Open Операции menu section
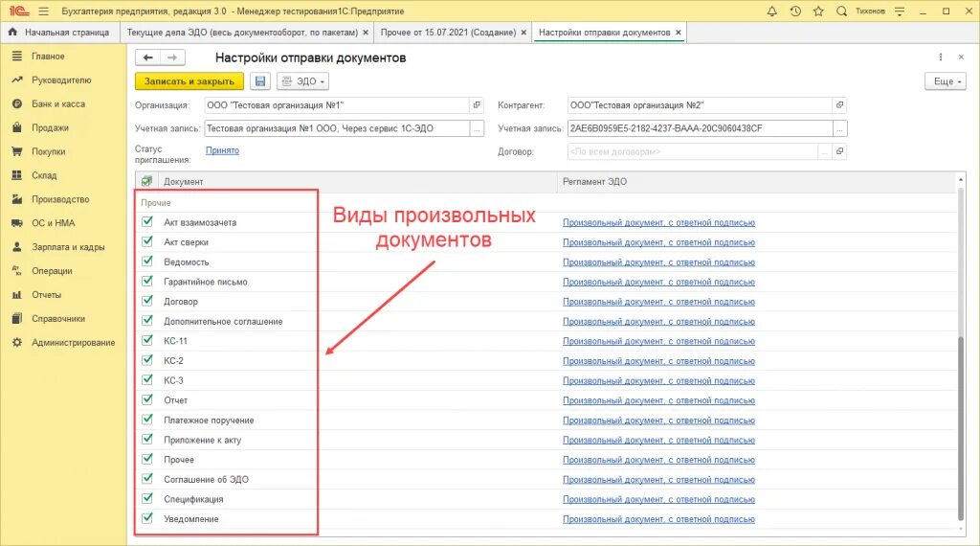 pyautogui.click(x=52, y=271)
